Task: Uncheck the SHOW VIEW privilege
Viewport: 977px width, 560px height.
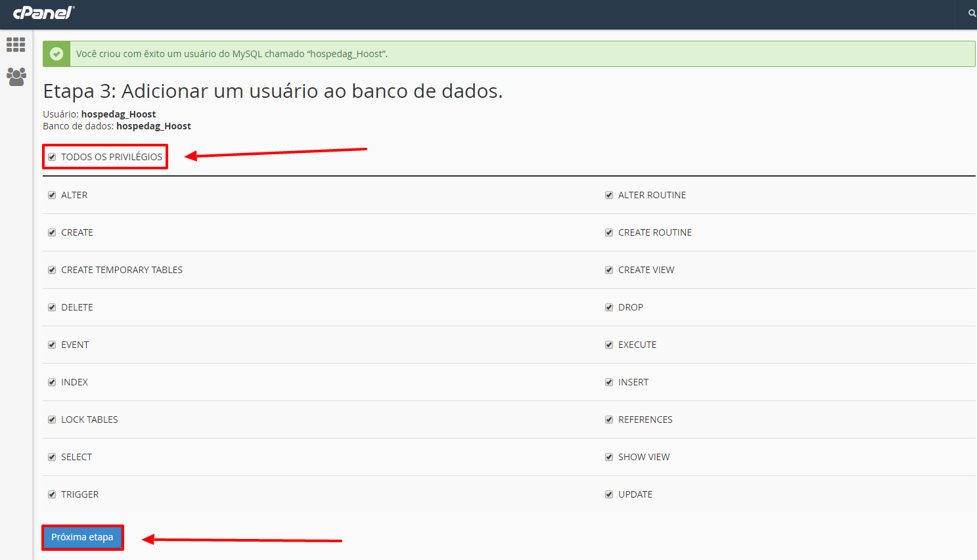Action: [x=609, y=457]
